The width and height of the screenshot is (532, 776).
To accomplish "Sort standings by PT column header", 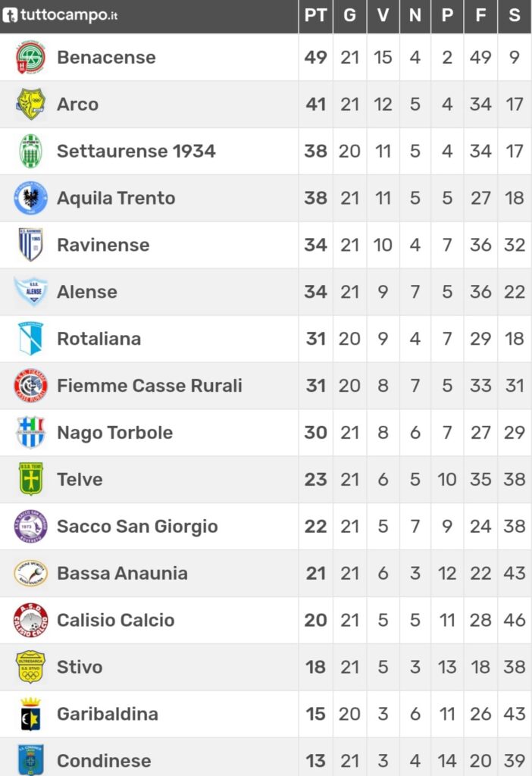I will (x=316, y=15).
